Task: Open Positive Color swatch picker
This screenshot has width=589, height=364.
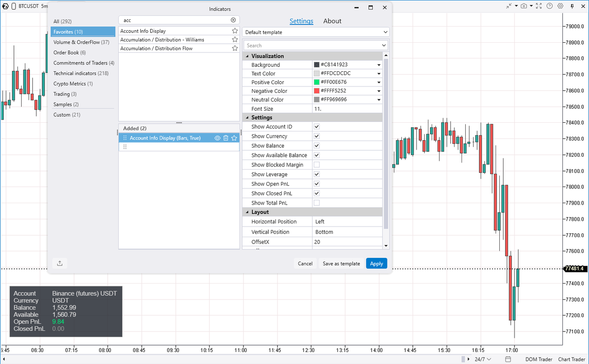Action: click(x=317, y=82)
